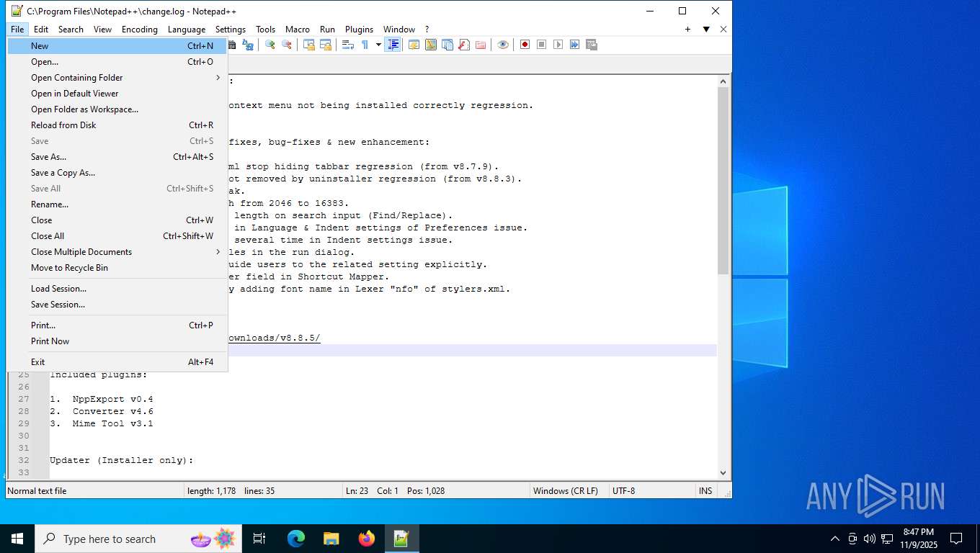The height and width of the screenshot is (553, 980).
Task: Click the red Start Recording macro icon
Action: point(525,45)
